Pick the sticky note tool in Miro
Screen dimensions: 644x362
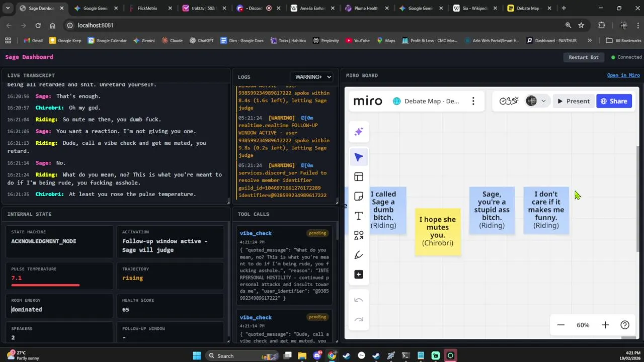359,196
